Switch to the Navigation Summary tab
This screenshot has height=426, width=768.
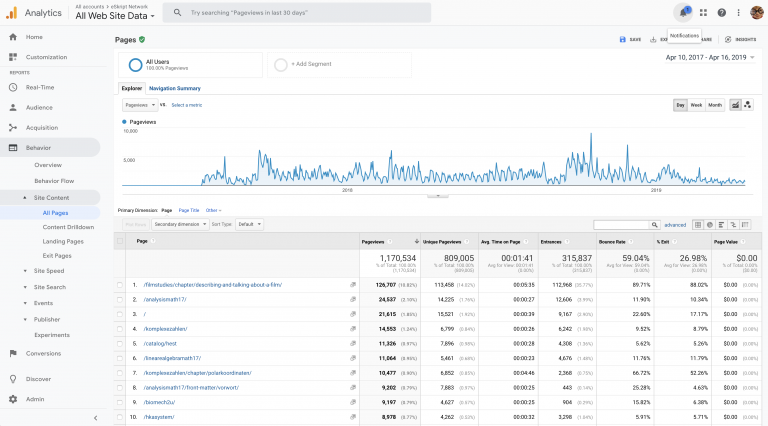[x=175, y=88]
